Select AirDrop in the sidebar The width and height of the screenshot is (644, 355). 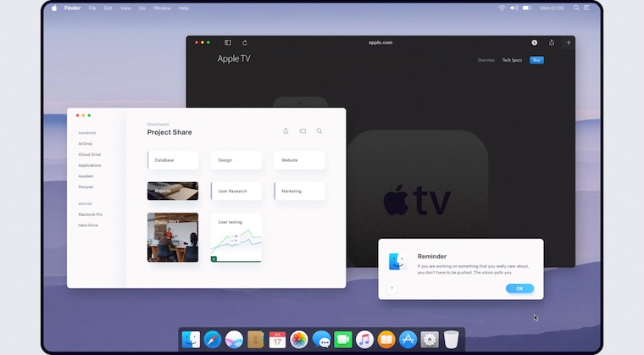pos(86,143)
